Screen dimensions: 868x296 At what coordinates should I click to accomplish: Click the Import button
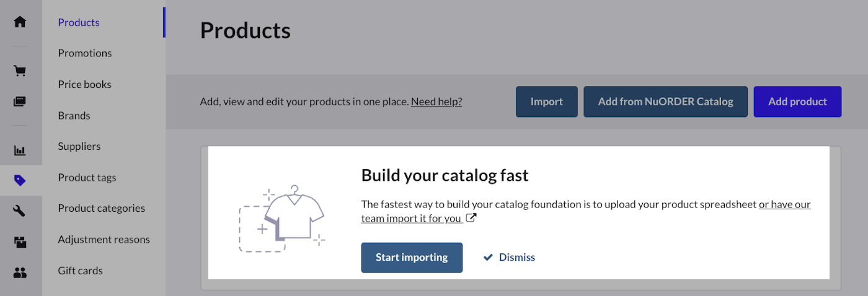click(x=546, y=102)
